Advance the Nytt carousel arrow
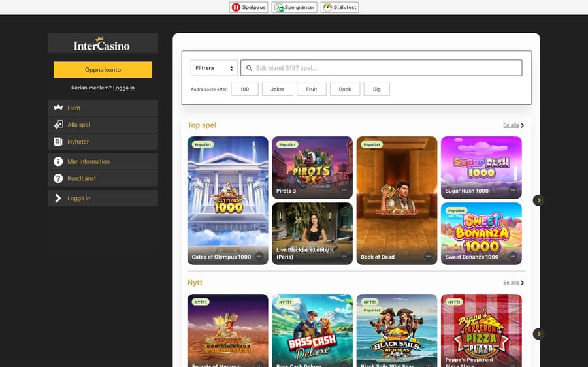588x367 pixels. pyautogui.click(x=539, y=334)
